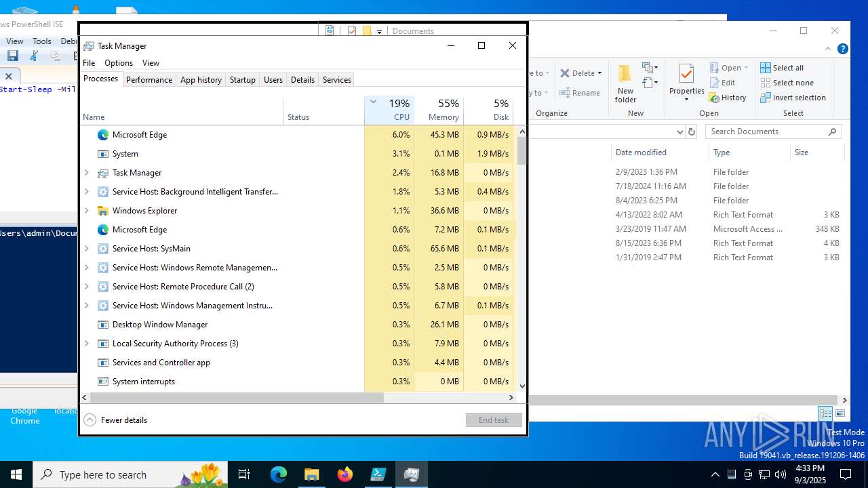
Task: Click the New folder icon in File Explorer
Action: pyautogui.click(x=625, y=74)
